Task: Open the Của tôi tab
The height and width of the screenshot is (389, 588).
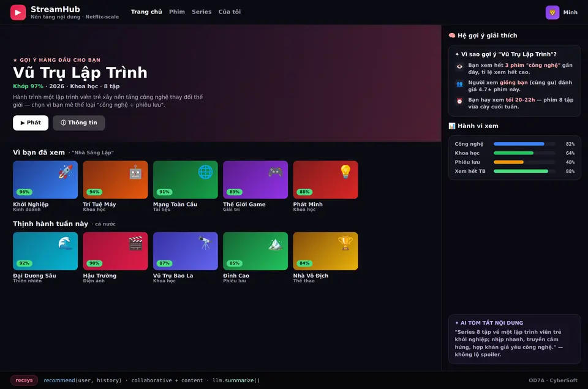Action: (x=230, y=12)
